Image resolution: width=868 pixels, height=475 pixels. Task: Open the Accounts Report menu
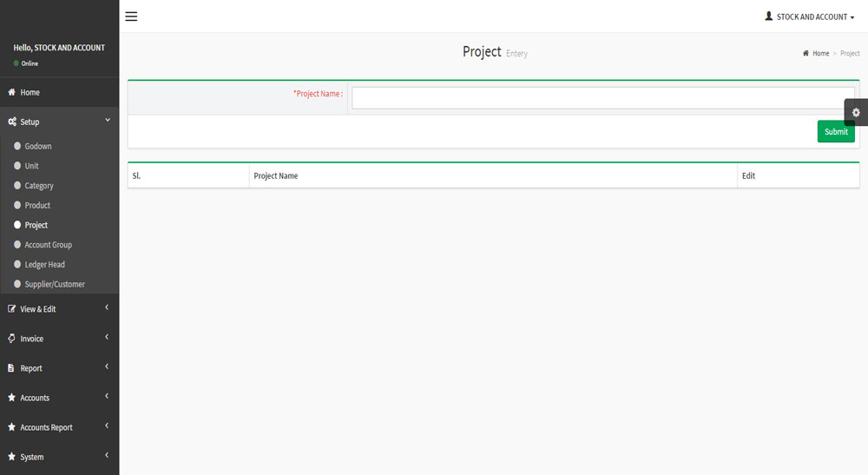59,427
